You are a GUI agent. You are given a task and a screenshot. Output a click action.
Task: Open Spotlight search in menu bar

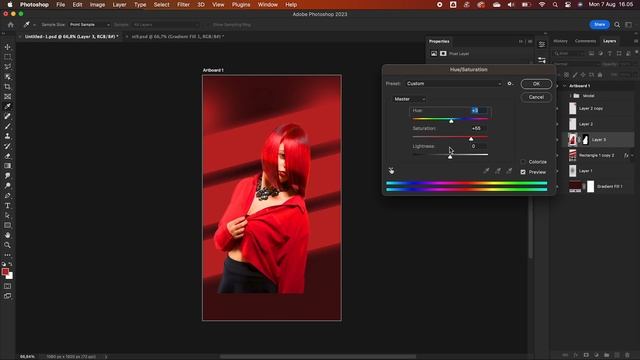coord(555,4)
